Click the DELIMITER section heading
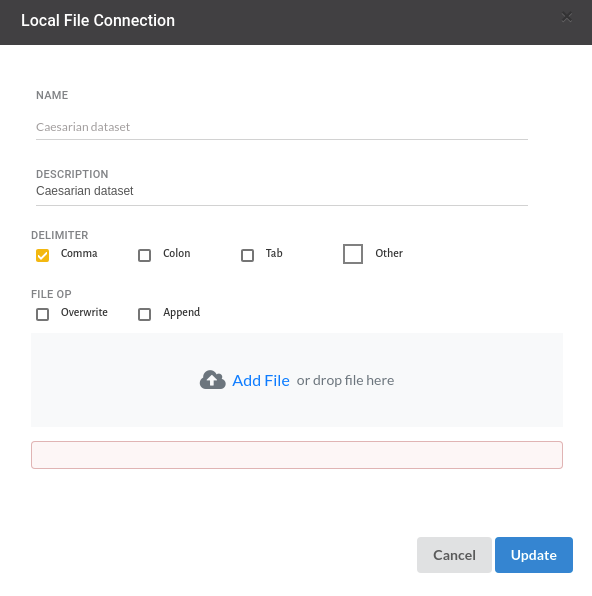 pyautogui.click(x=60, y=235)
